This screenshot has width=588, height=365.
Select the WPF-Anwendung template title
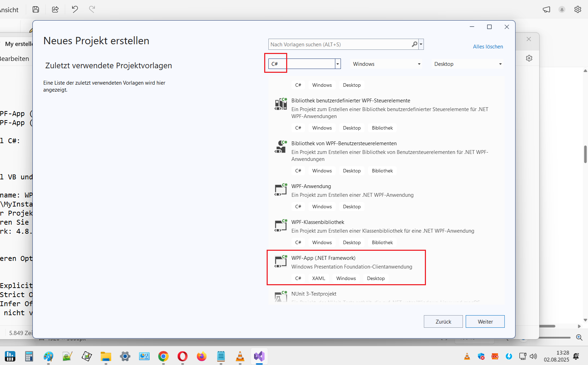point(311,186)
